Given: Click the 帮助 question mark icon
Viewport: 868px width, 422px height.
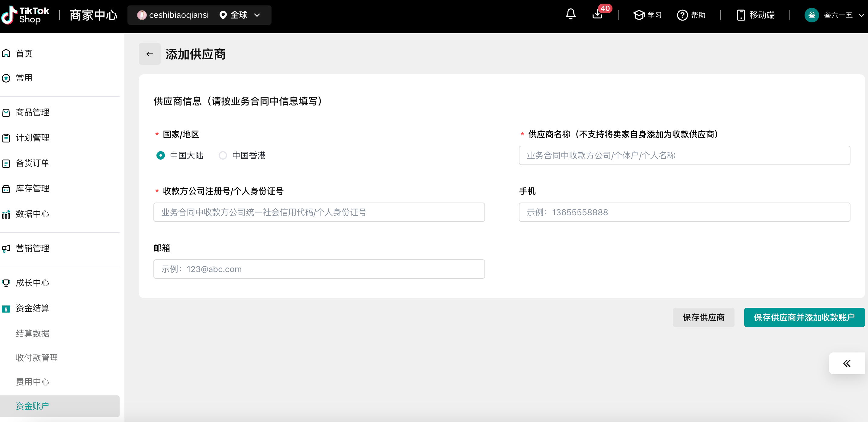Looking at the screenshot, I should pos(682,15).
